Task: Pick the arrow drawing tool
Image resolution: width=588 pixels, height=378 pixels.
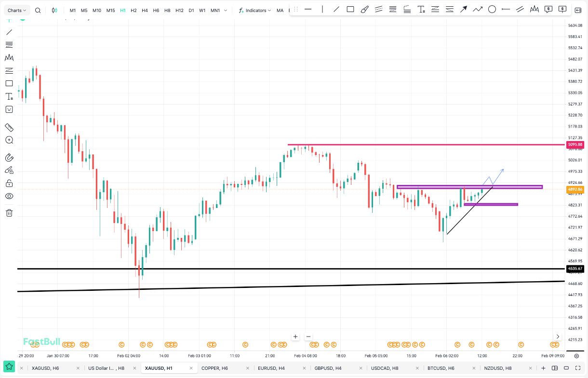Action: (x=464, y=9)
